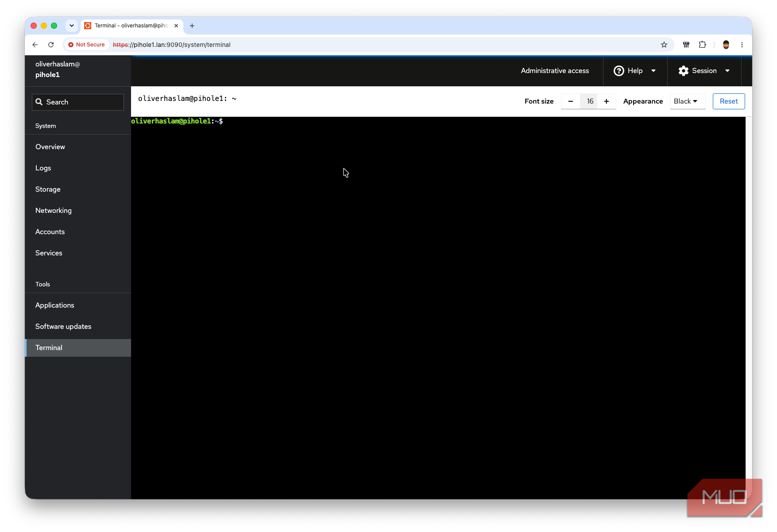777x532 pixels.
Task: Increase terminal font size with plus
Action: pyautogui.click(x=607, y=101)
